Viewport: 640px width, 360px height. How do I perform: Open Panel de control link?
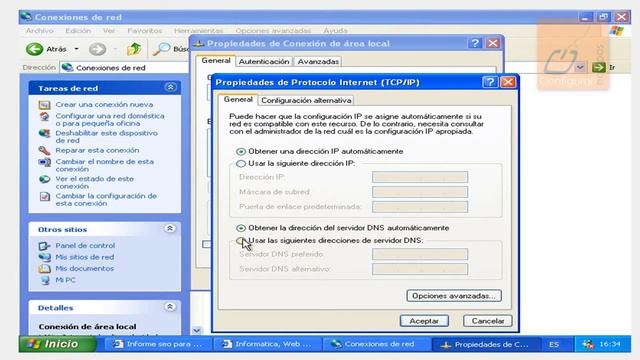point(85,246)
